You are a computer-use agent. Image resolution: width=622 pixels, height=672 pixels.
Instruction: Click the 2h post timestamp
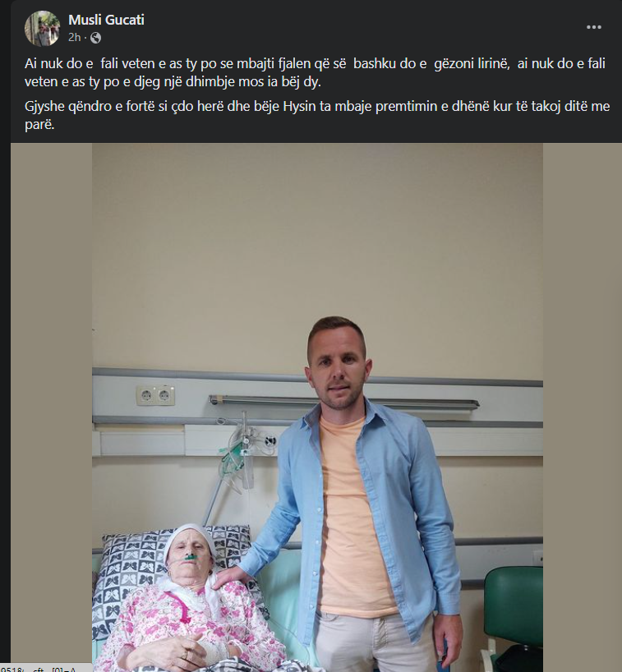pyautogui.click(x=74, y=38)
